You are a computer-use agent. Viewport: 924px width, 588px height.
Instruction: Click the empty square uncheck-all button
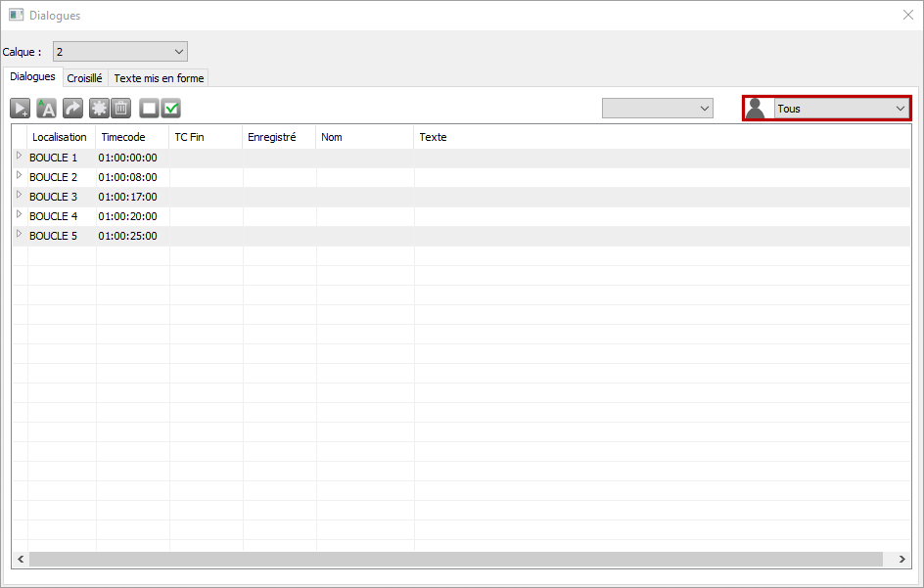point(149,109)
